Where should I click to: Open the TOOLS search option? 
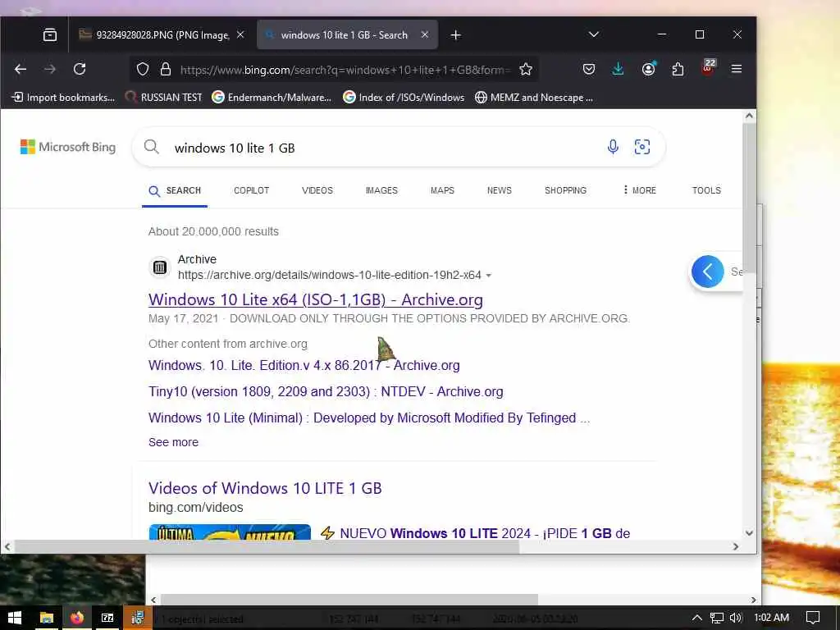[706, 190]
